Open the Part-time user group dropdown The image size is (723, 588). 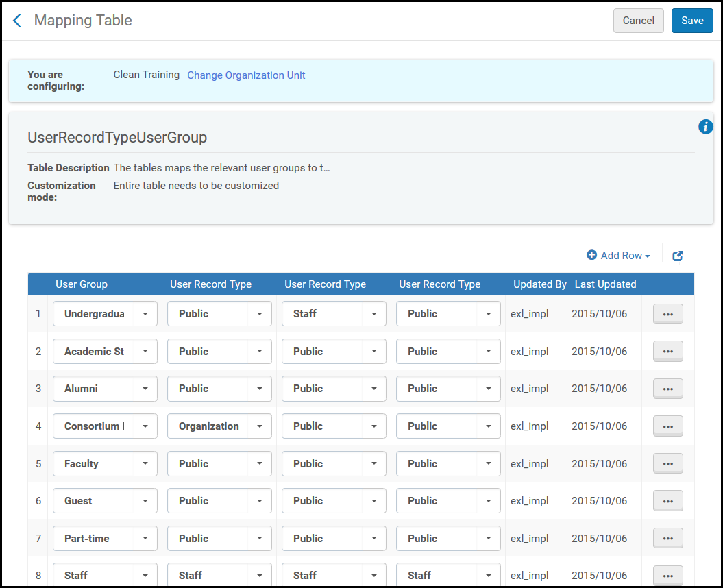tap(105, 538)
